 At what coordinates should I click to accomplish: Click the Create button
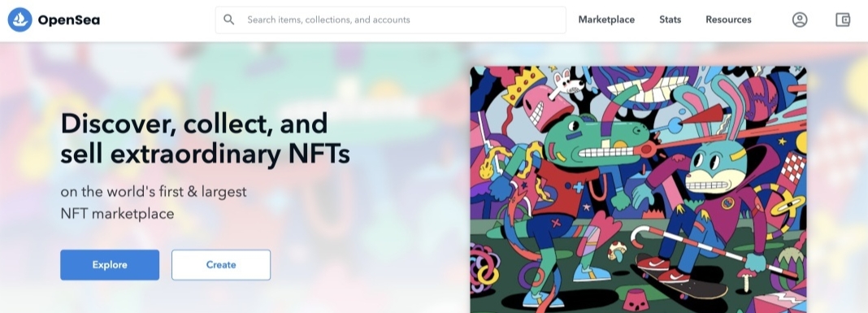point(221,265)
